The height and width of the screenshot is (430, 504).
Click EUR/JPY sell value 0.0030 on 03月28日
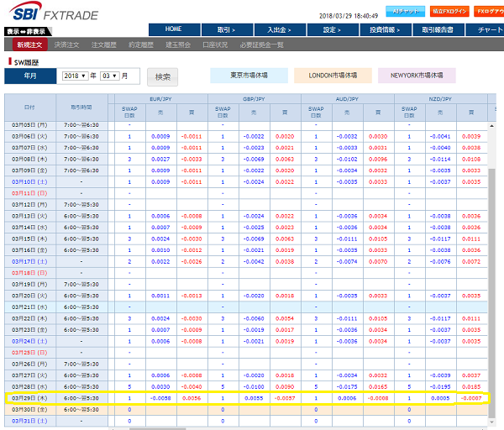(x=160, y=387)
